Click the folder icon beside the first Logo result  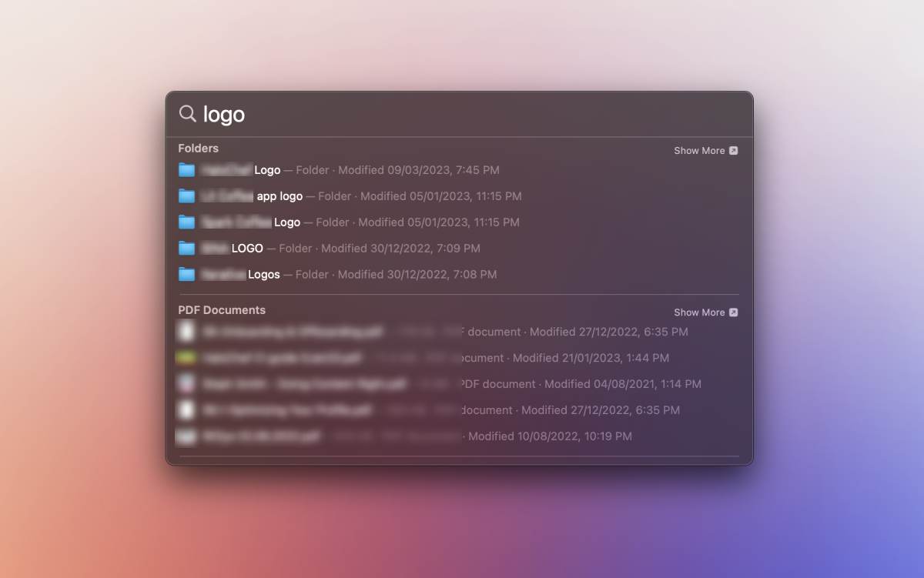point(186,169)
